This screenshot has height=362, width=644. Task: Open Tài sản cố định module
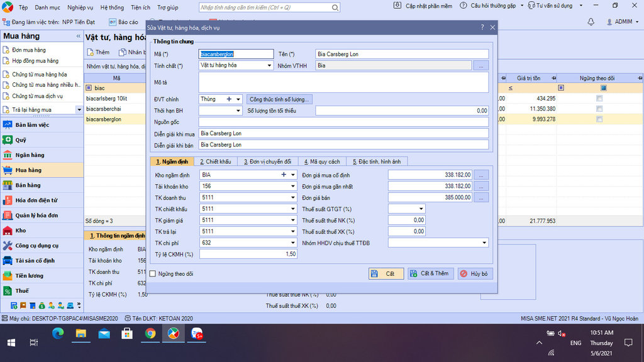[42, 261]
